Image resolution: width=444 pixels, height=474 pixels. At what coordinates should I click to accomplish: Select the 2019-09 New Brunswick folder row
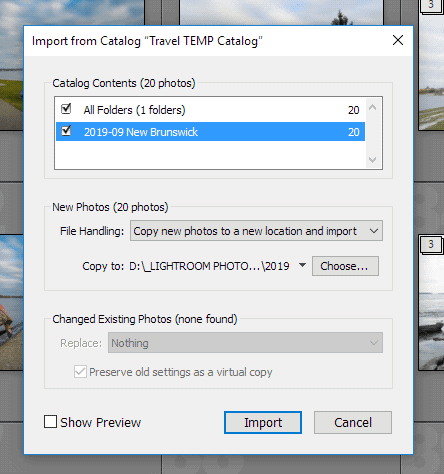(210, 132)
